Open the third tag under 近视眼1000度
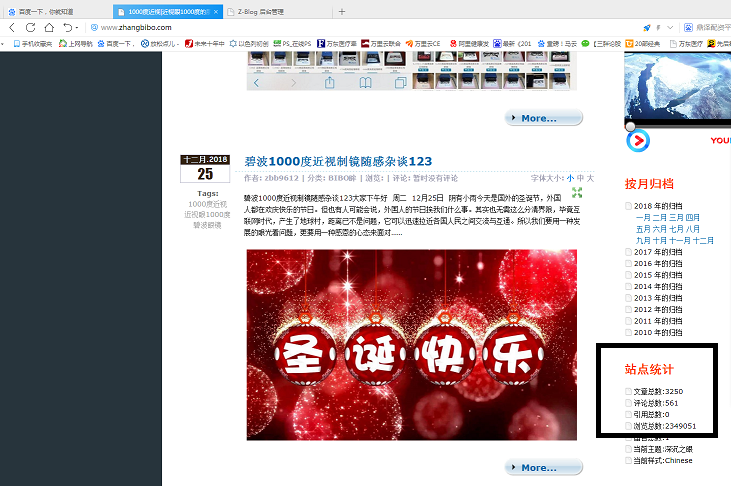 click(207, 225)
